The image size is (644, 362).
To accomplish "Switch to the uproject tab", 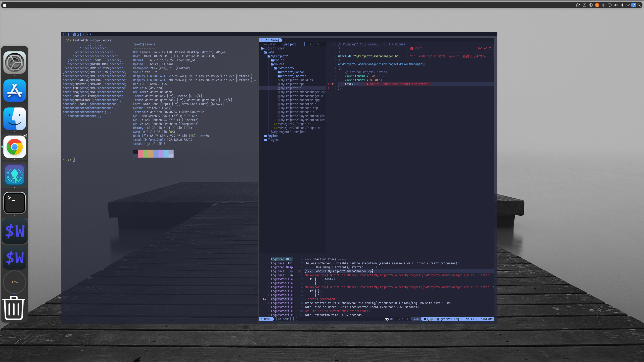I will click(289, 44).
